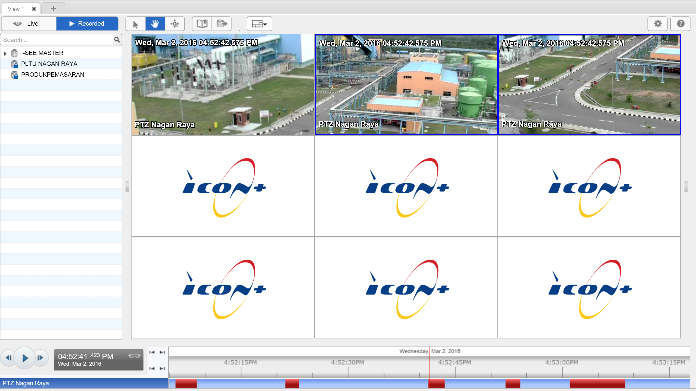Screen dimensions: 696x391
Task: Select the arrow pointer tool
Action: coord(135,24)
